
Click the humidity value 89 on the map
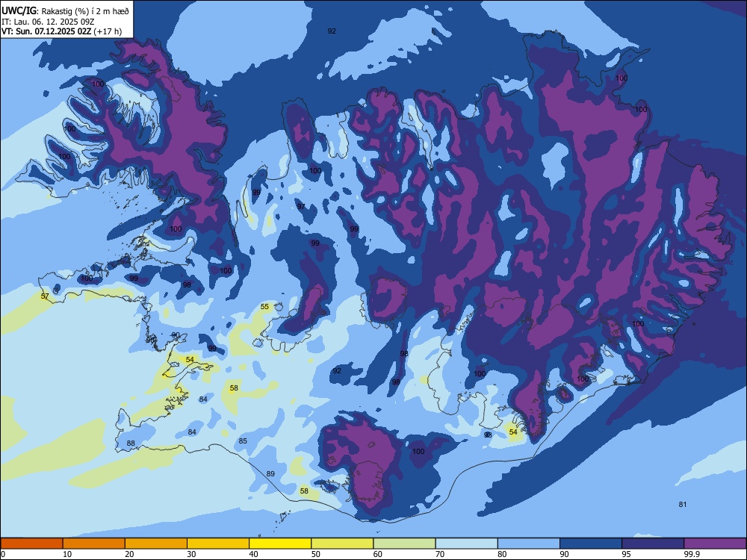coord(270,474)
